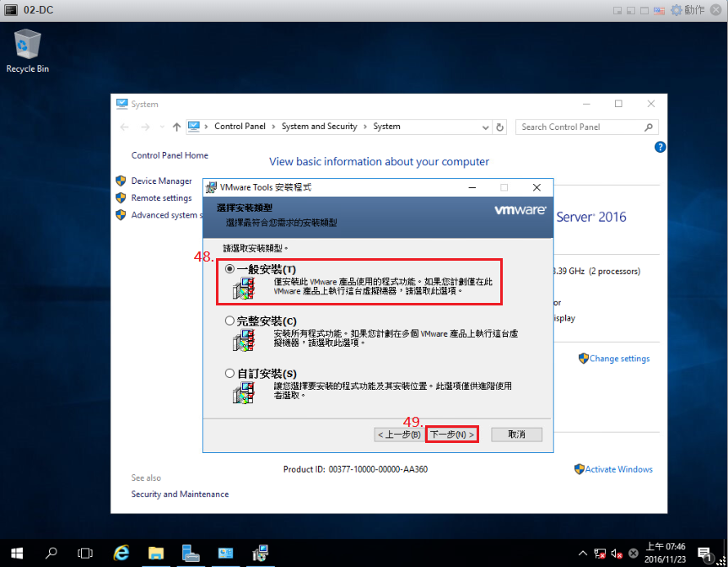Open the address bar history dropdown
This screenshot has width=728, height=567.
coord(485,127)
